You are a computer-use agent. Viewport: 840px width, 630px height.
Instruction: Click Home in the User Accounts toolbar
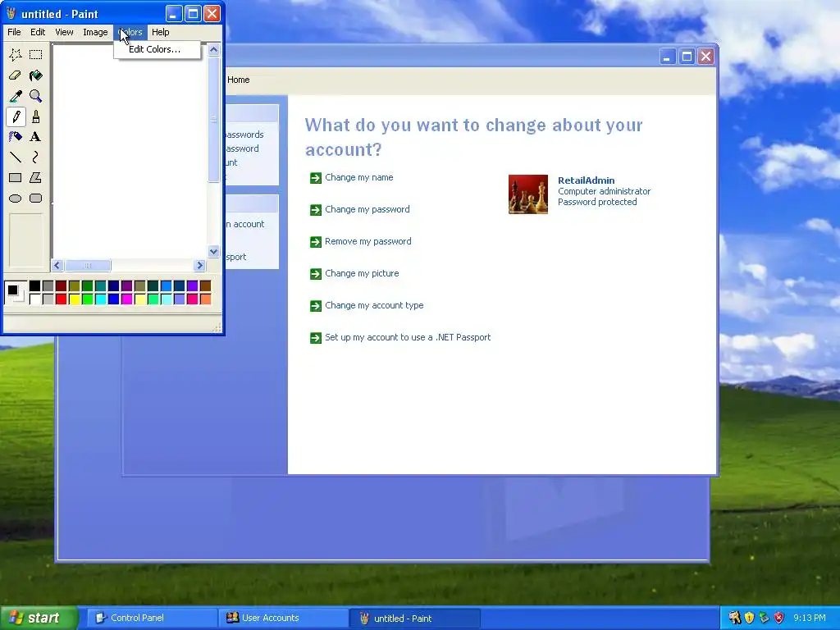[239, 80]
